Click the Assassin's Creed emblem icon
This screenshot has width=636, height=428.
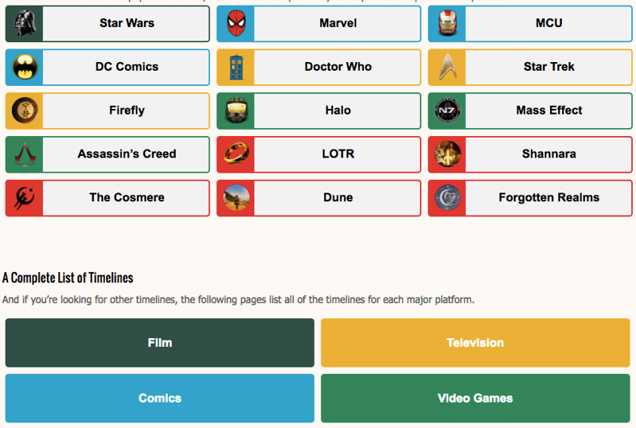pyautogui.click(x=25, y=154)
